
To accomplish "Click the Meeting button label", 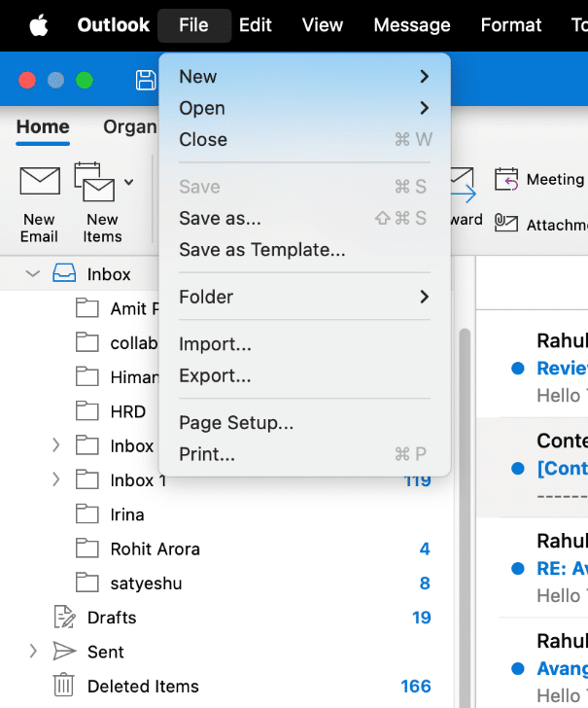I will (x=556, y=179).
